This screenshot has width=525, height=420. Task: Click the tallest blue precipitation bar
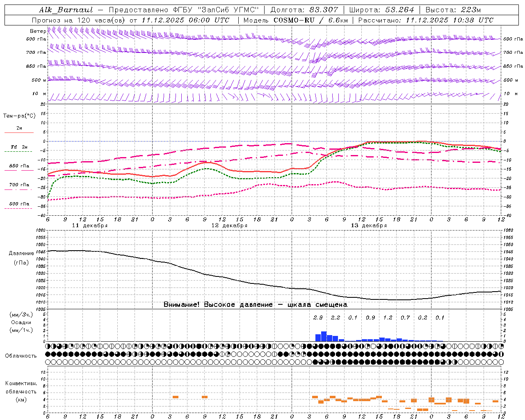[x=324, y=336]
